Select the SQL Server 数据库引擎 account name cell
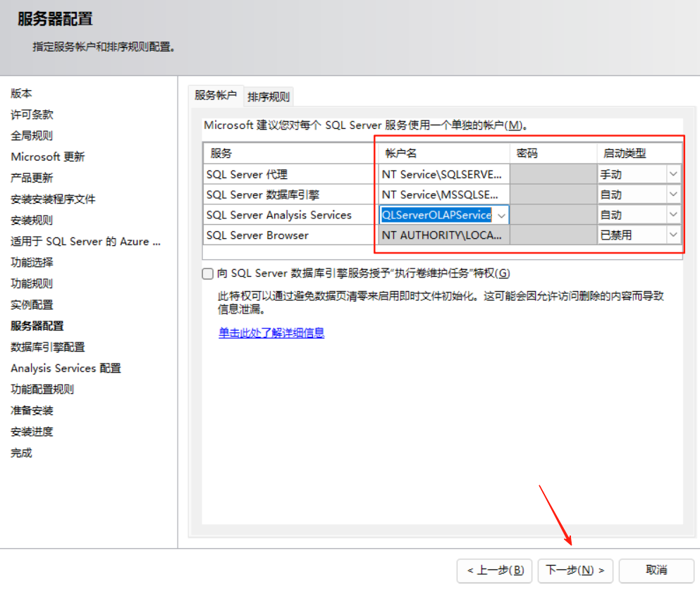Screen dimensions: 700x589 [x=443, y=194]
